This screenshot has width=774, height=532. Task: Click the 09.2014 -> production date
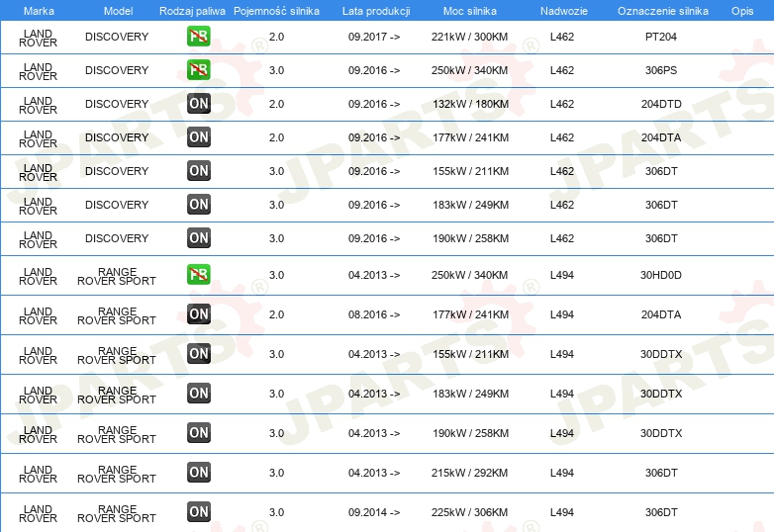point(374,512)
